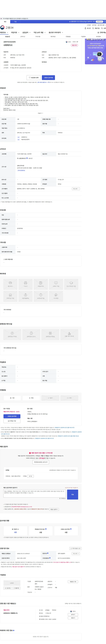Viewport: 106px width, 644px height.
Task: Switch to the 근무조건 tab
Action: click(23, 36)
